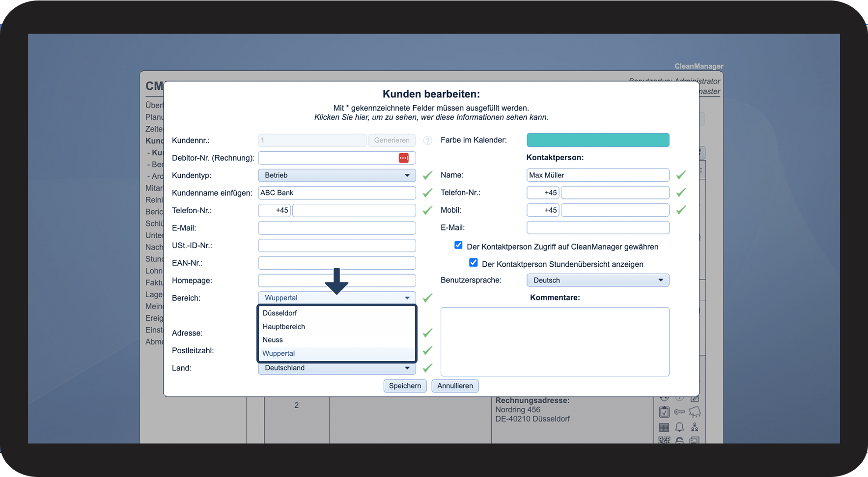
Task: Open the Land dropdown showing Deutschland
Action: 336,368
